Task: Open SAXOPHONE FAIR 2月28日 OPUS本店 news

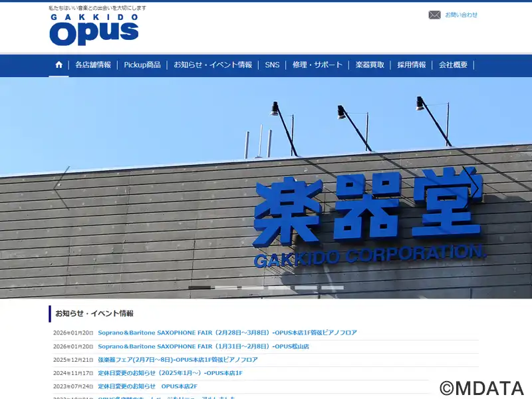Action: click(227, 333)
